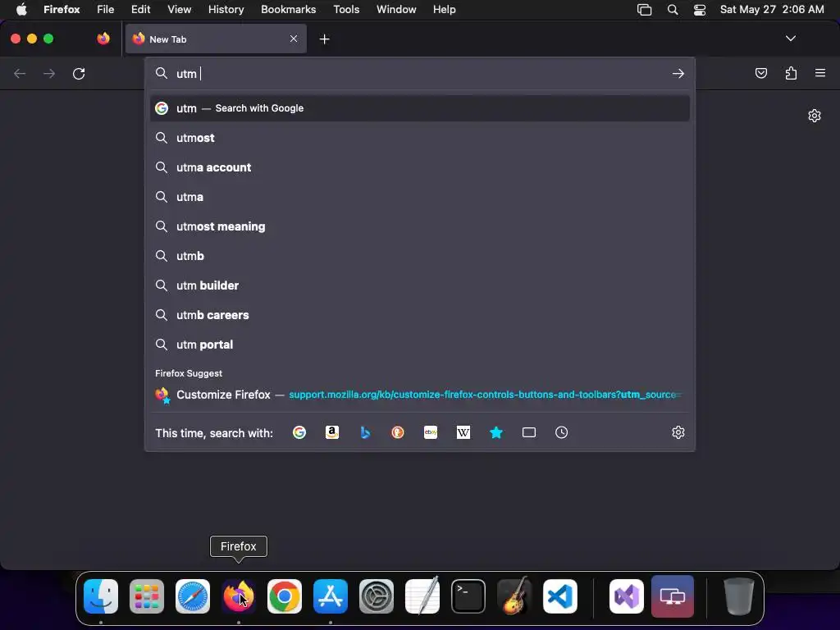Screen dimensions: 840x630
Task: Open the Trash in the Dock
Action: tap(738, 596)
